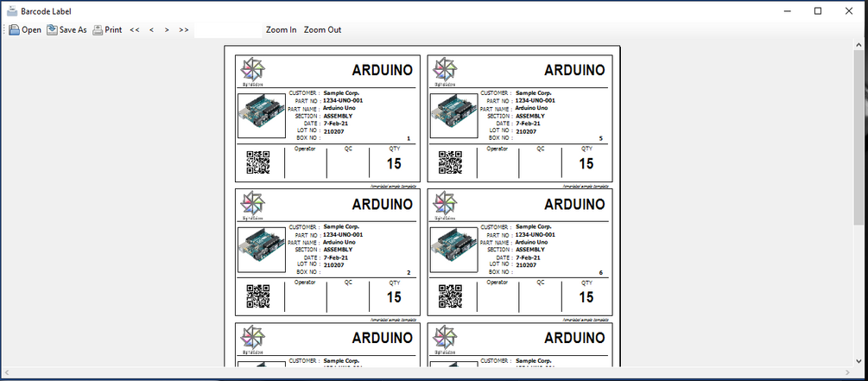
Task: Click box number 6 on the label
Action: click(x=600, y=273)
